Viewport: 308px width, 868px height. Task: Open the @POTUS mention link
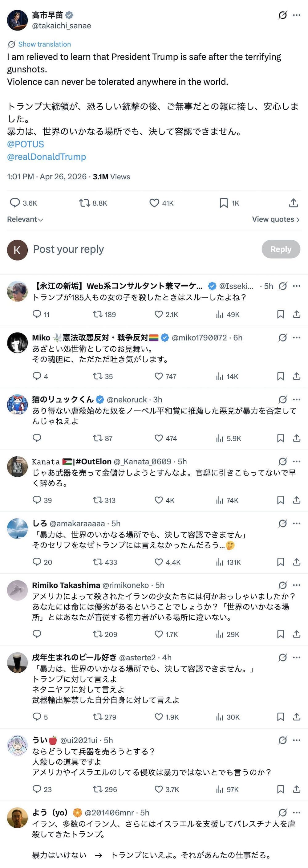[26, 144]
